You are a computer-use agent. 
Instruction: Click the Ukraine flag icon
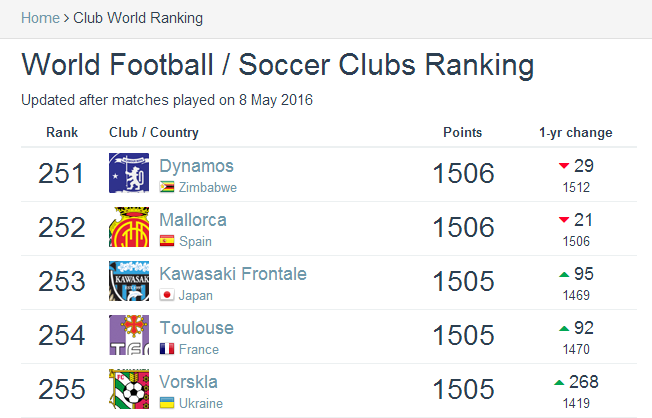[167, 403]
